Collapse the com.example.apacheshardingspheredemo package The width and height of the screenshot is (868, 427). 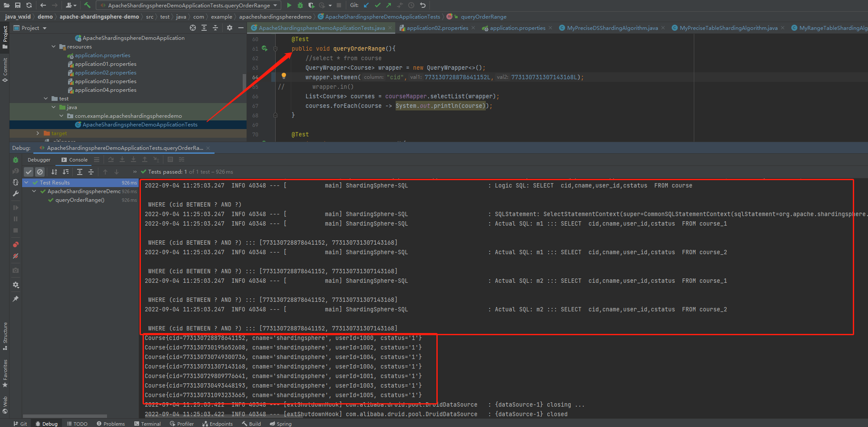point(62,116)
